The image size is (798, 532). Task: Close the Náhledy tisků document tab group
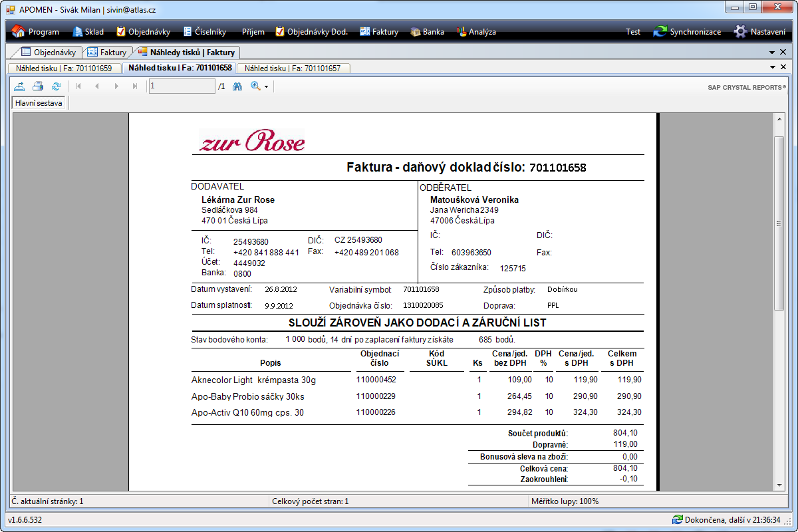(783, 52)
